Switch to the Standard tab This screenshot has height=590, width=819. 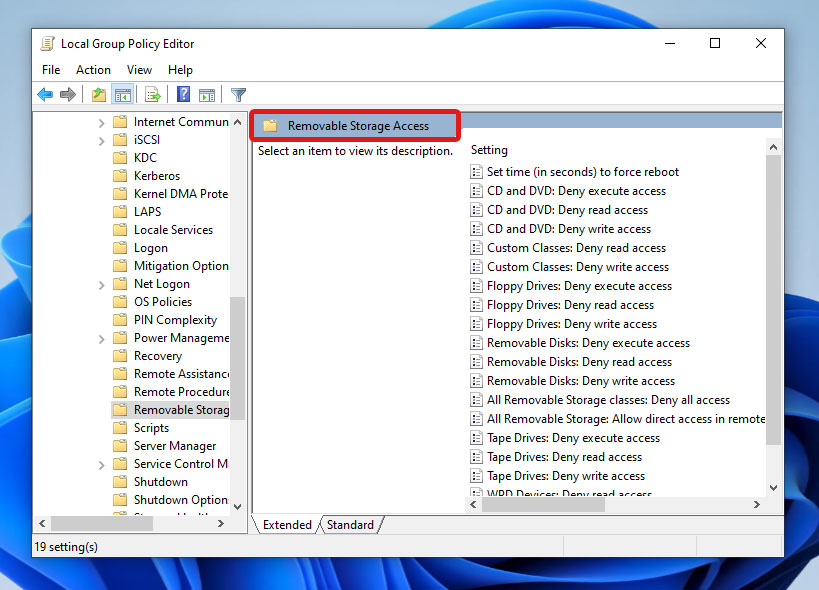tap(352, 524)
